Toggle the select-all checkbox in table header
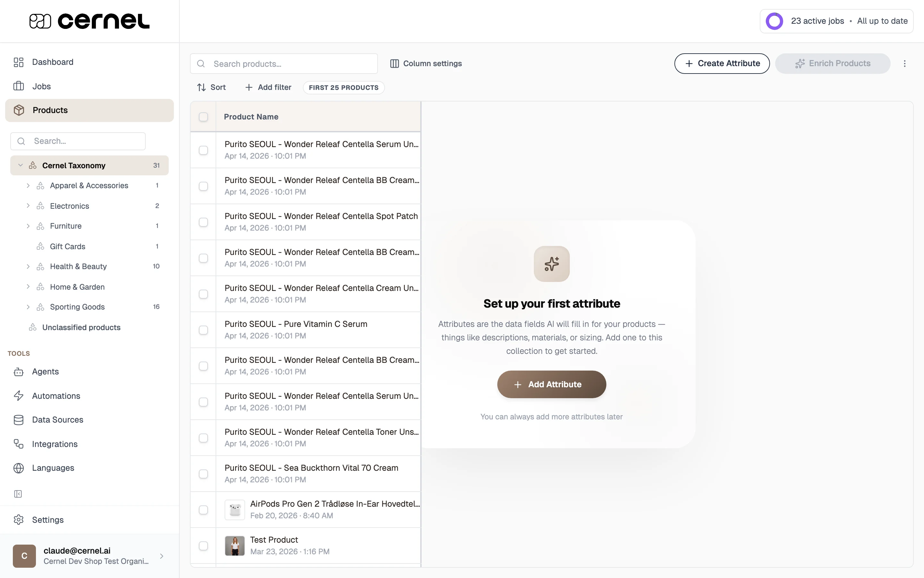Viewport: 924px width, 578px height. click(x=203, y=117)
